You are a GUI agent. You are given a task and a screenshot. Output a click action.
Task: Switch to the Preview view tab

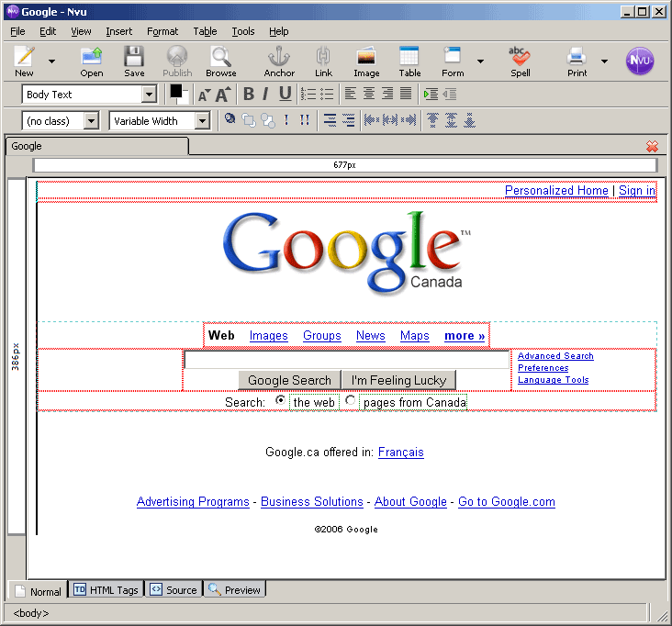tap(234, 590)
